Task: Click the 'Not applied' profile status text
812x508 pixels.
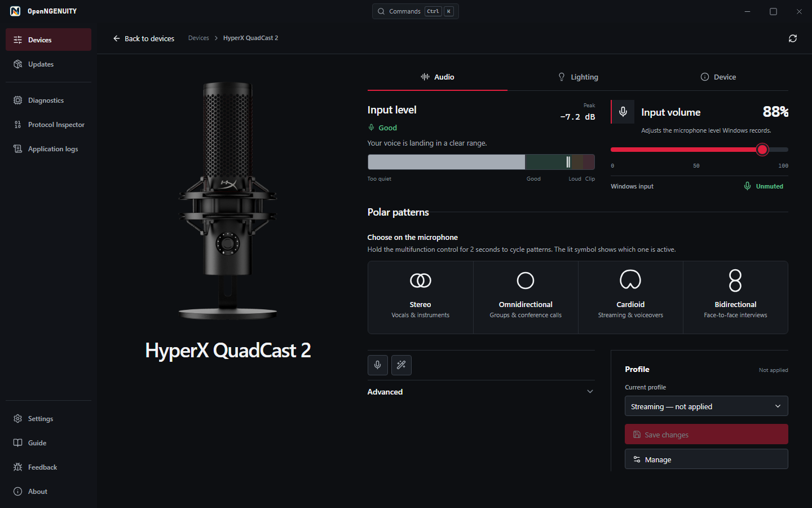Action: click(774, 370)
